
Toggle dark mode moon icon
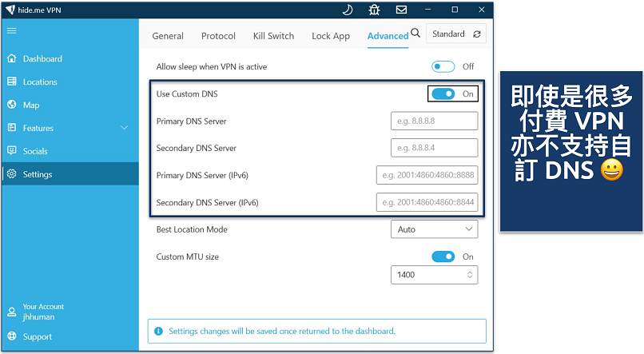click(348, 10)
